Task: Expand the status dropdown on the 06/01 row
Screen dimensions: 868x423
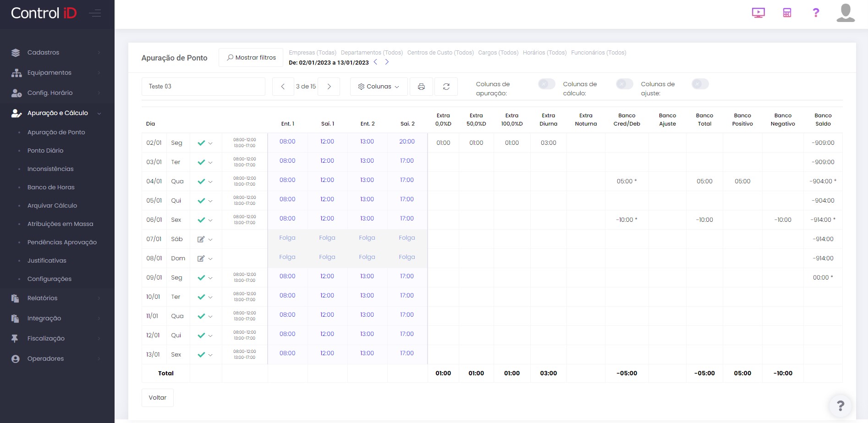Action: click(x=210, y=220)
